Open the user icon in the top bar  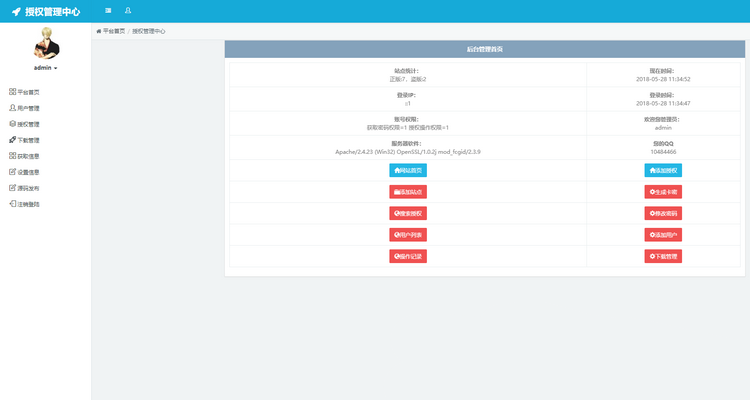coord(128,11)
